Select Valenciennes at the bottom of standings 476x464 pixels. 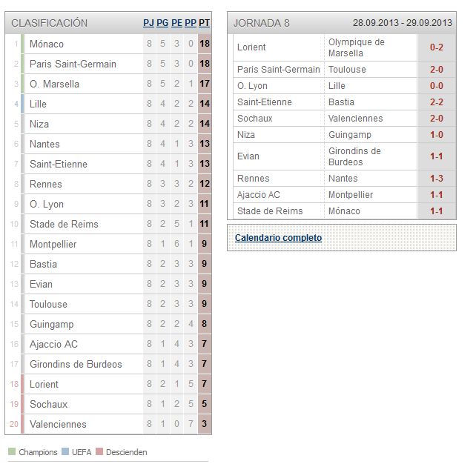pos(58,424)
